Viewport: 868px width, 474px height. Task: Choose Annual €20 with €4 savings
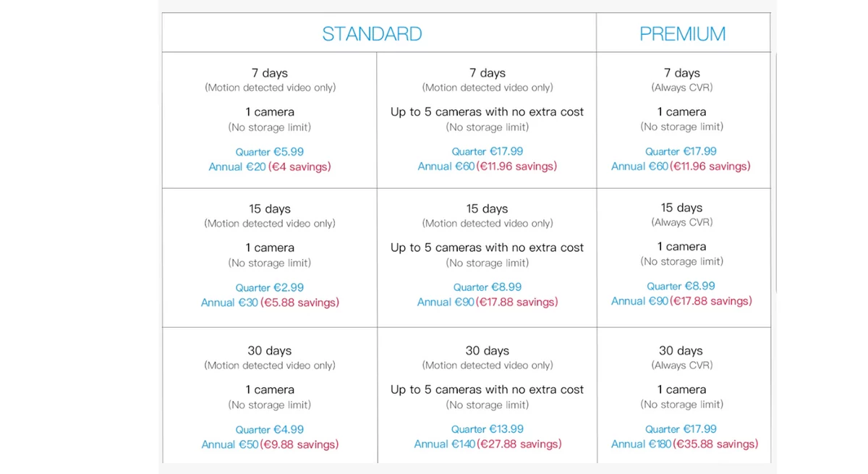click(270, 166)
